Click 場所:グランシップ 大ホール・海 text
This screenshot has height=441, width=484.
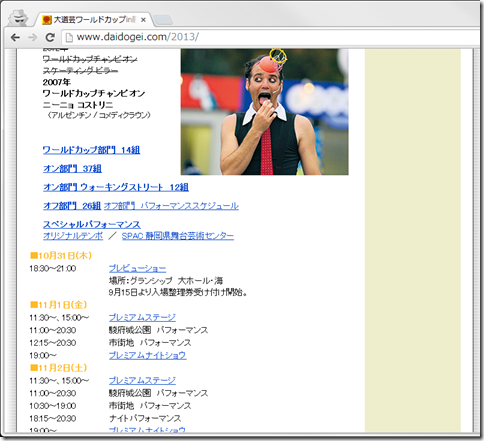(166, 281)
